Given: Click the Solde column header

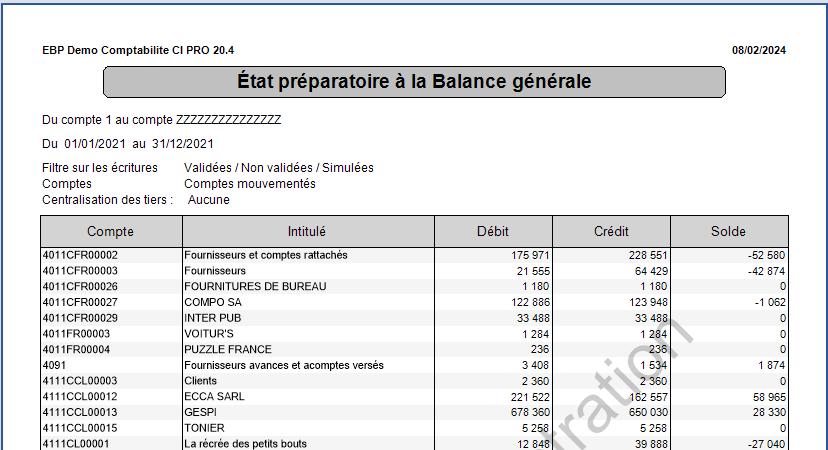Looking at the screenshot, I should point(728,231).
